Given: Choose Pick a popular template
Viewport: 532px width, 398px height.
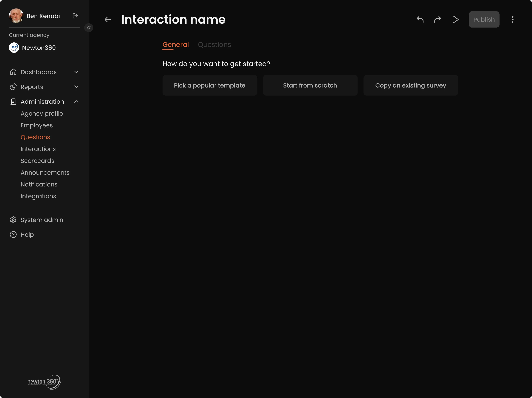Looking at the screenshot, I should coord(209,85).
